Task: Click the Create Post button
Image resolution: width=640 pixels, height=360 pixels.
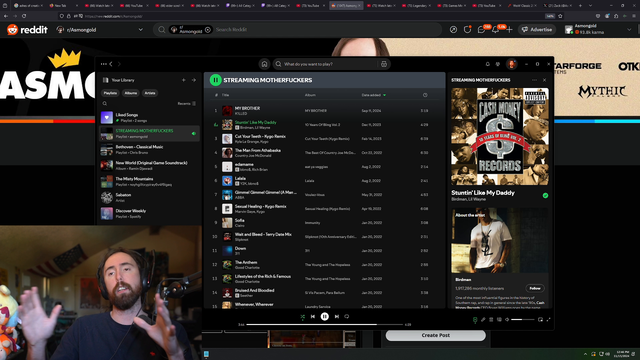Action: click(x=436, y=335)
